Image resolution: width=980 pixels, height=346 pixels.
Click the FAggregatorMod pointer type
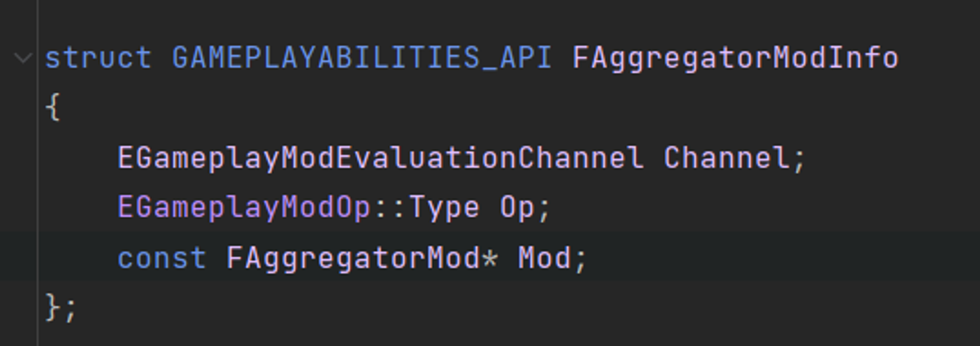(x=353, y=257)
